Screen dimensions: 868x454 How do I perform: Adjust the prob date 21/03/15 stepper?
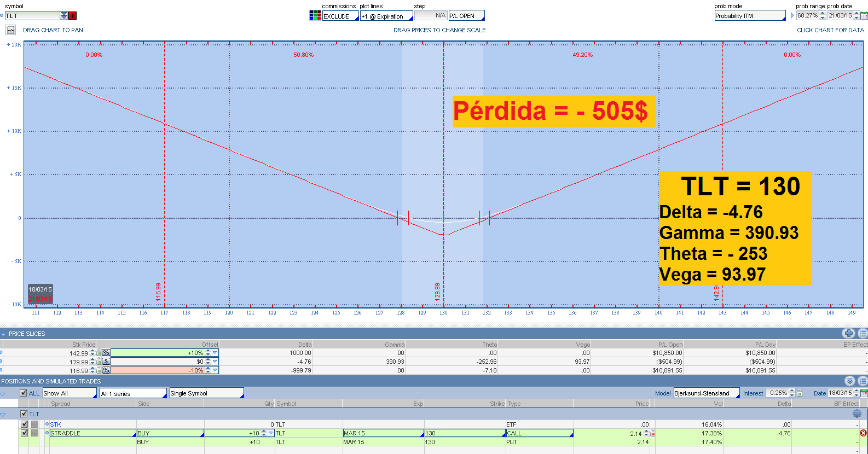(x=857, y=15)
